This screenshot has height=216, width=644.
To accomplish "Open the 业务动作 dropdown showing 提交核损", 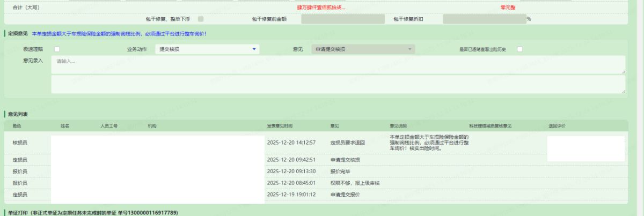I will point(206,49).
